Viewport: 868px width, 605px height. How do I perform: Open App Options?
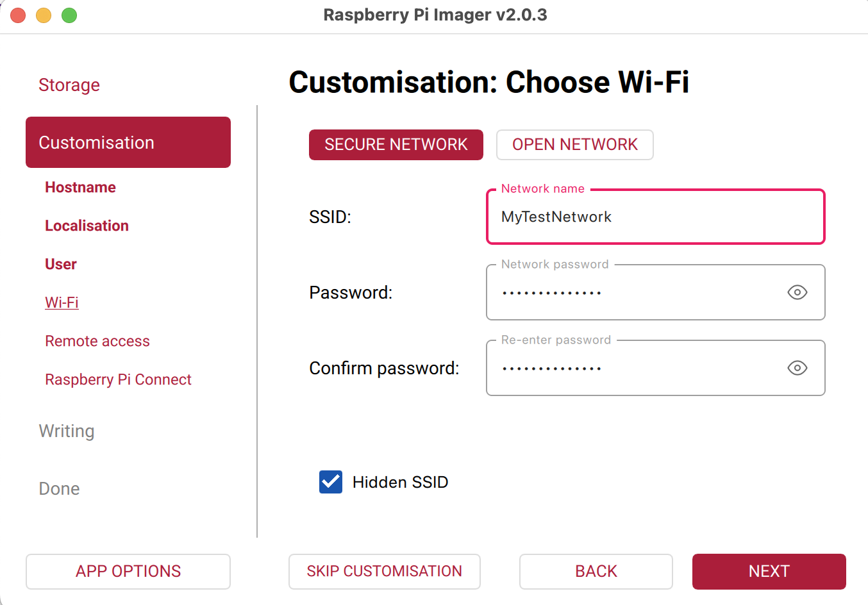[128, 571]
